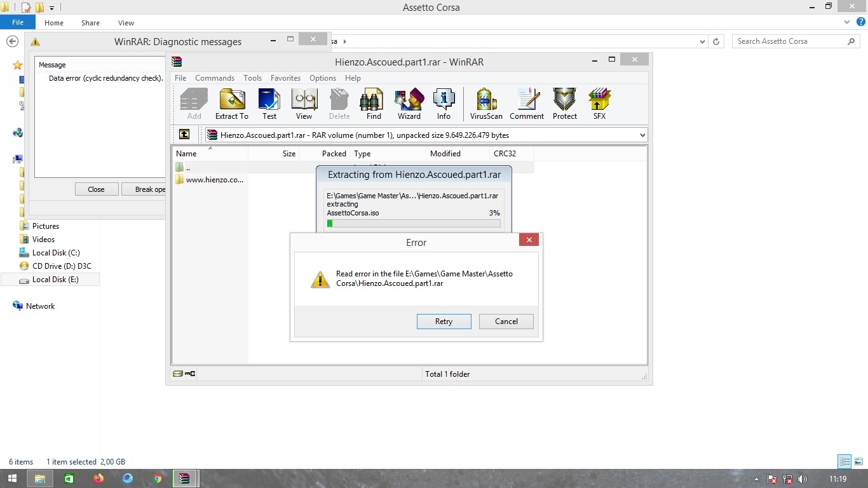Click the Add toolbar icon

pyautogui.click(x=194, y=104)
